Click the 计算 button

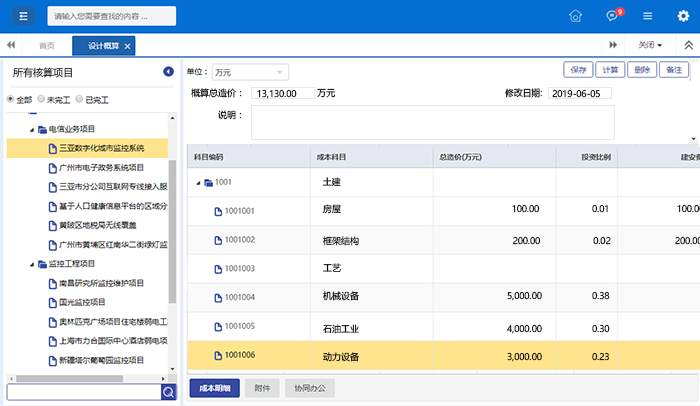(609, 70)
